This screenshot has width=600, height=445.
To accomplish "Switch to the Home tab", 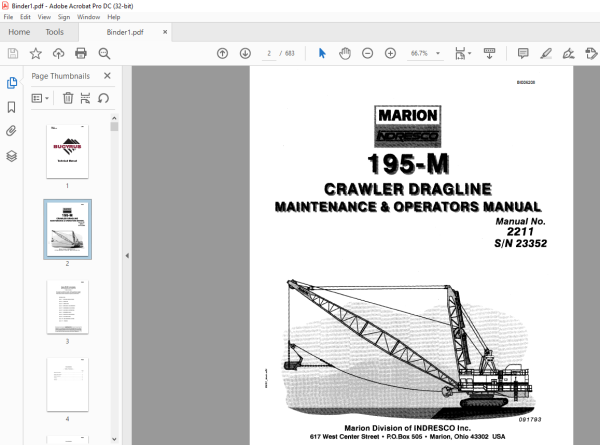I will tap(19, 32).
